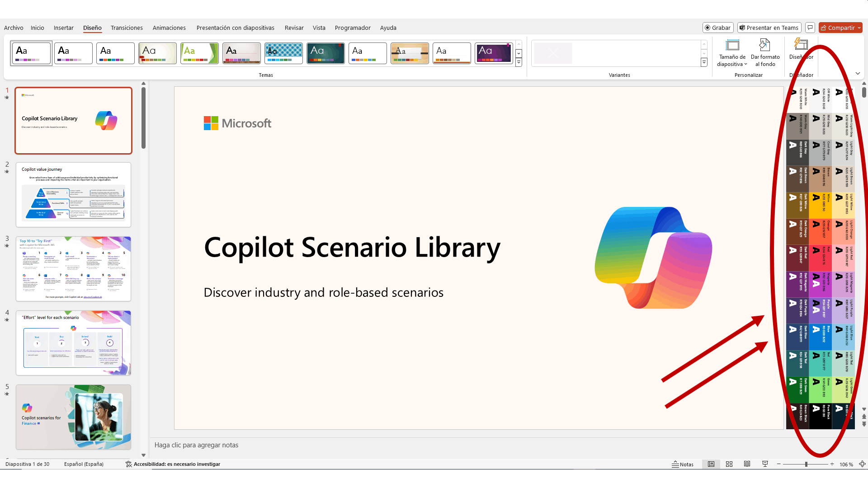Switch to slide sorter view
This screenshot has height=488, width=868.
(729, 464)
